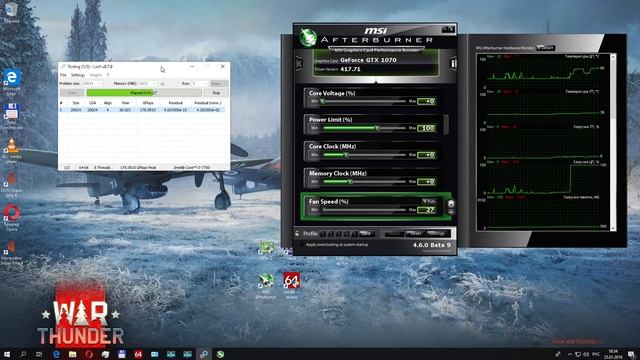Open MSI Afterburner desktop shortcut
640x360 pixels.
[266, 285]
